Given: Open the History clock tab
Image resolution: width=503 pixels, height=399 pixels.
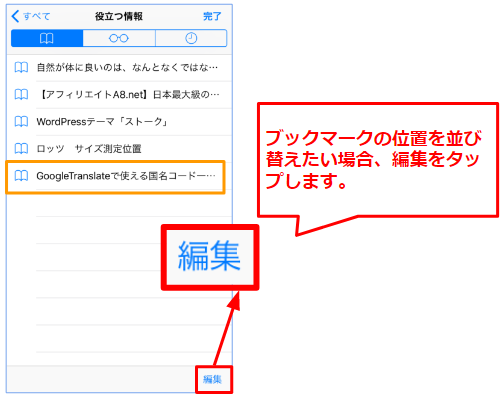Looking at the screenshot, I should [x=191, y=38].
